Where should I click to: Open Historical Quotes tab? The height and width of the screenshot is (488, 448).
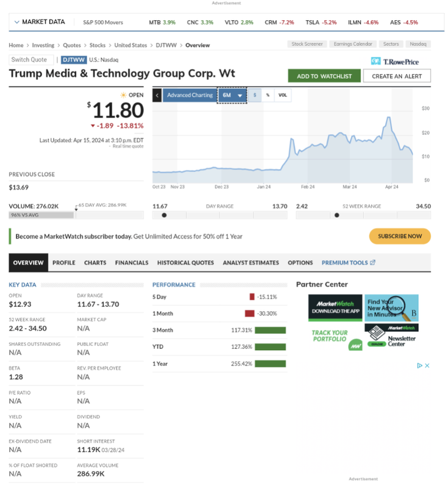185,263
